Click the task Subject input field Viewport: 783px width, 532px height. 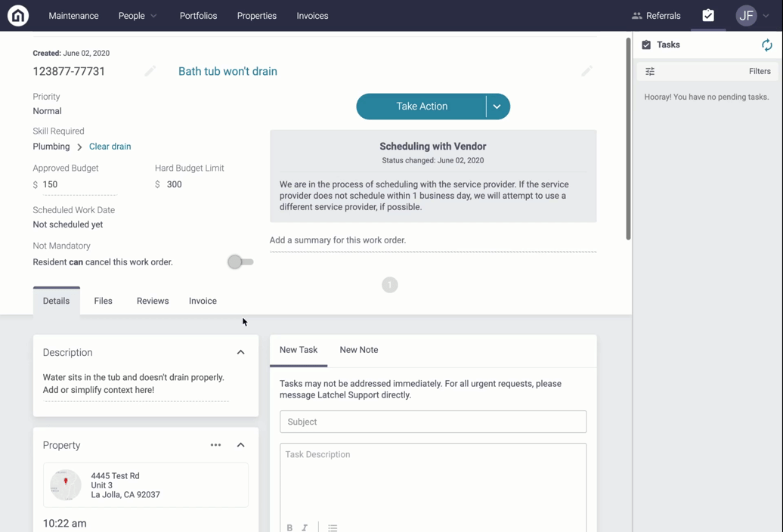tap(432, 422)
